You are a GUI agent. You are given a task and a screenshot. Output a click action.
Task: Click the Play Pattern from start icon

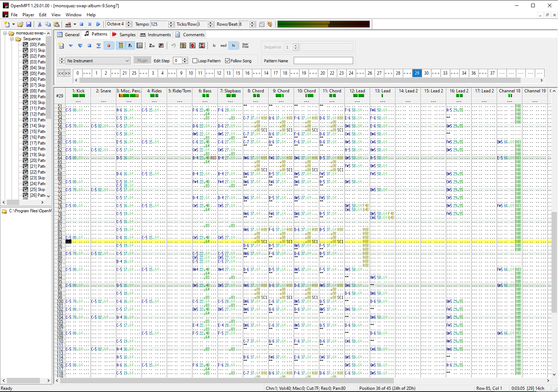pyautogui.click(x=80, y=46)
